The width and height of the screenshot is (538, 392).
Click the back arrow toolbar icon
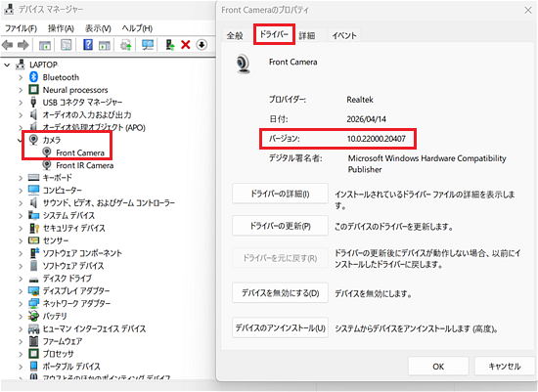pyautogui.click(x=8, y=45)
